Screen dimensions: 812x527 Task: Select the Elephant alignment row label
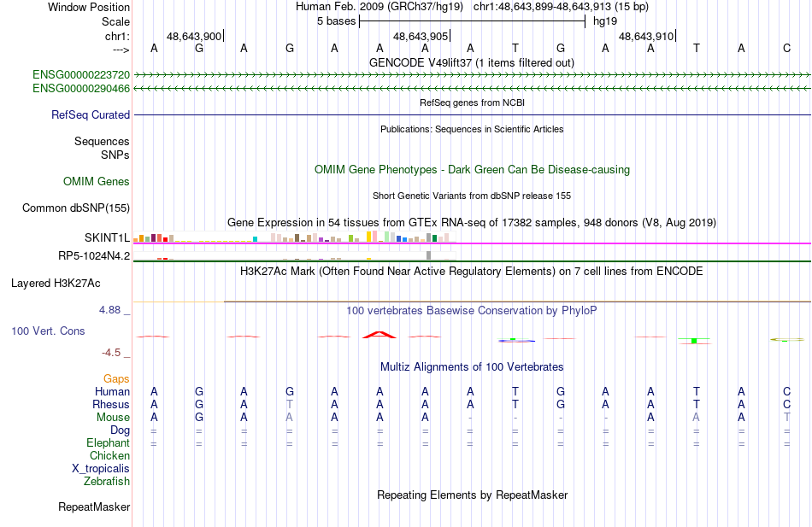pyautogui.click(x=109, y=443)
